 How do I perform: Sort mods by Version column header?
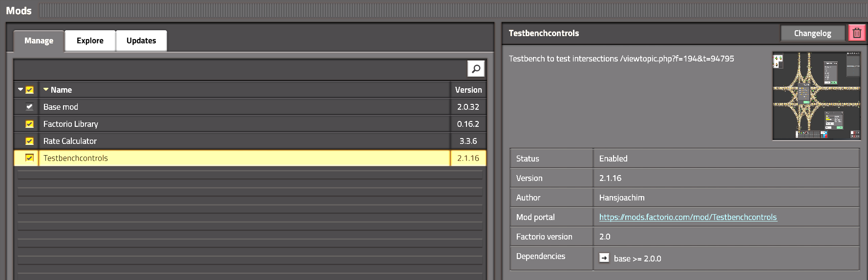(x=468, y=90)
